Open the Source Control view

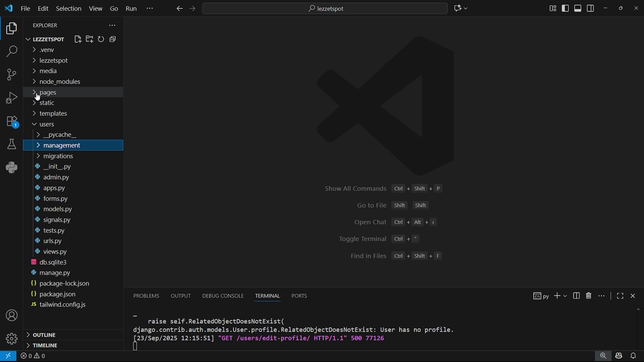(x=12, y=74)
